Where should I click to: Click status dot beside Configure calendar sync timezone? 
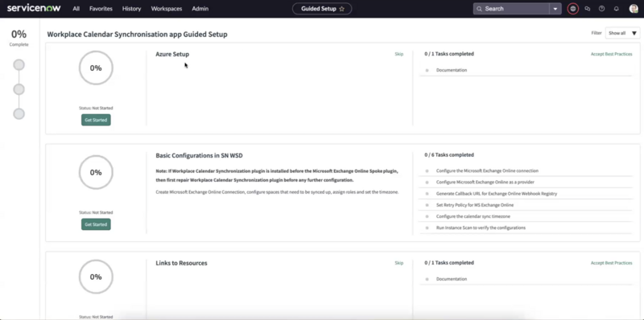(427, 216)
